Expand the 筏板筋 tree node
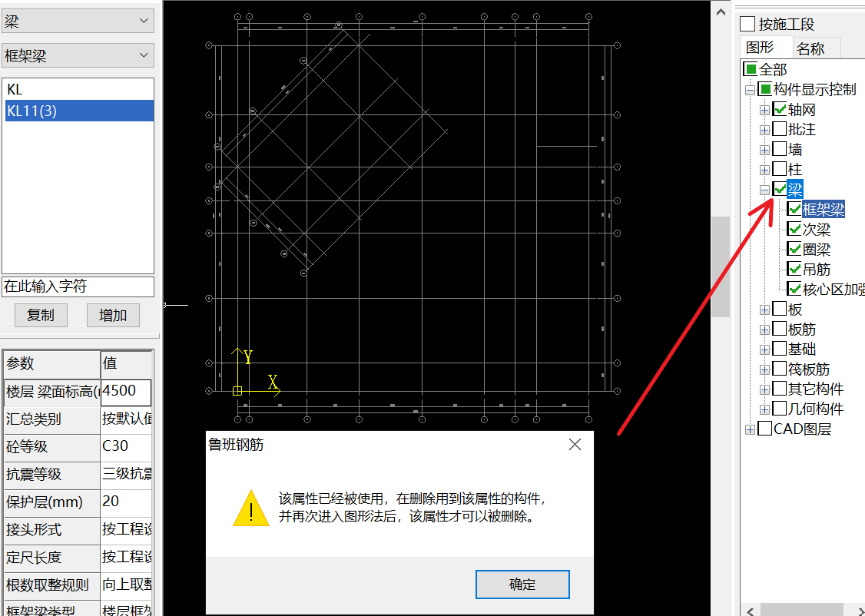 click(x=764, y=369)
